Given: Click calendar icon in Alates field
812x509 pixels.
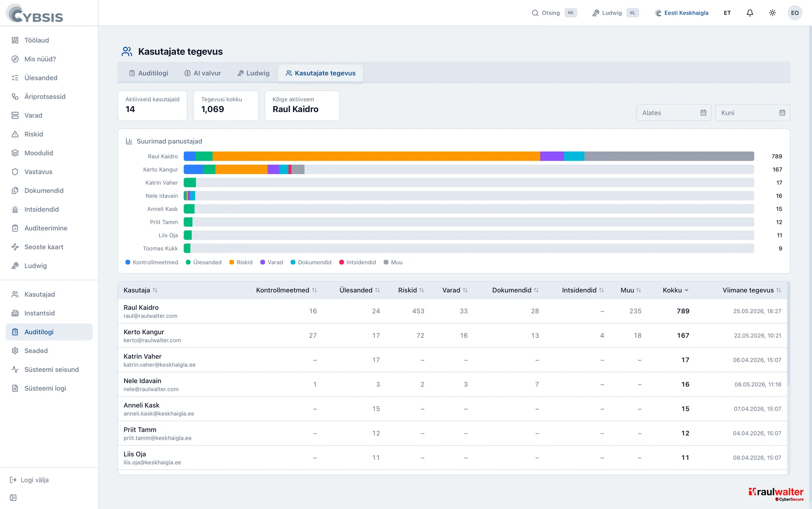Looking at the screenshot, I should pos(703,113).
